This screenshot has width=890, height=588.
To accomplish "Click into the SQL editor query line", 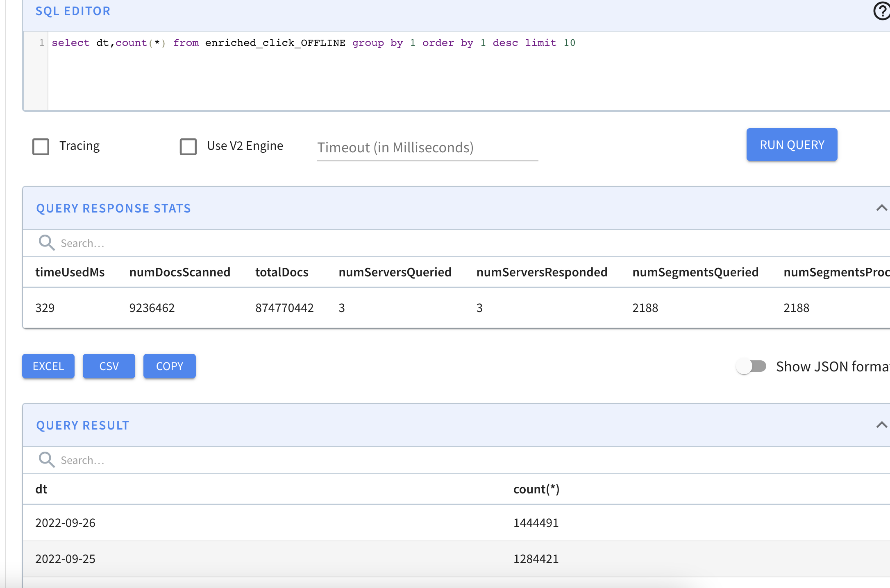I will 313,43.
